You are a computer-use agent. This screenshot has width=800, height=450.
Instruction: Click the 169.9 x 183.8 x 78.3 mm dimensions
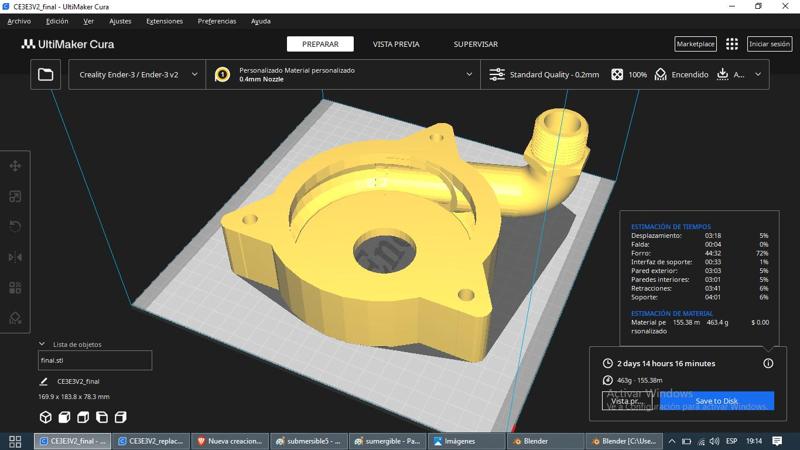point(74,396)
